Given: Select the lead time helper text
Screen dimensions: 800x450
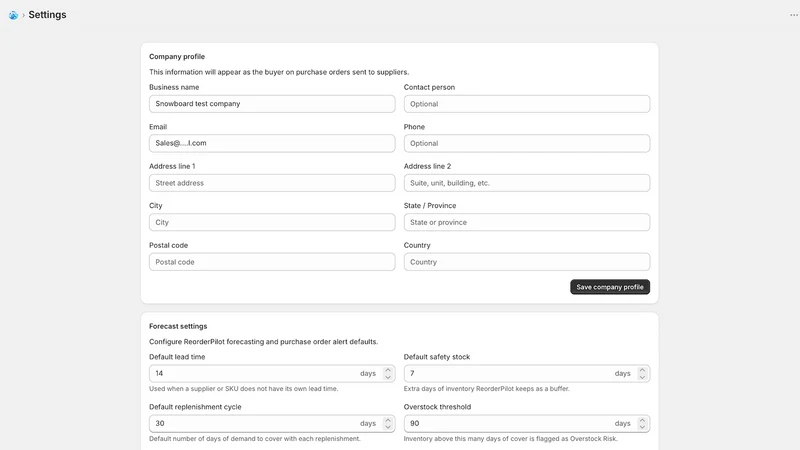Looking at the screenshot, I should click(x=243, y=389).
